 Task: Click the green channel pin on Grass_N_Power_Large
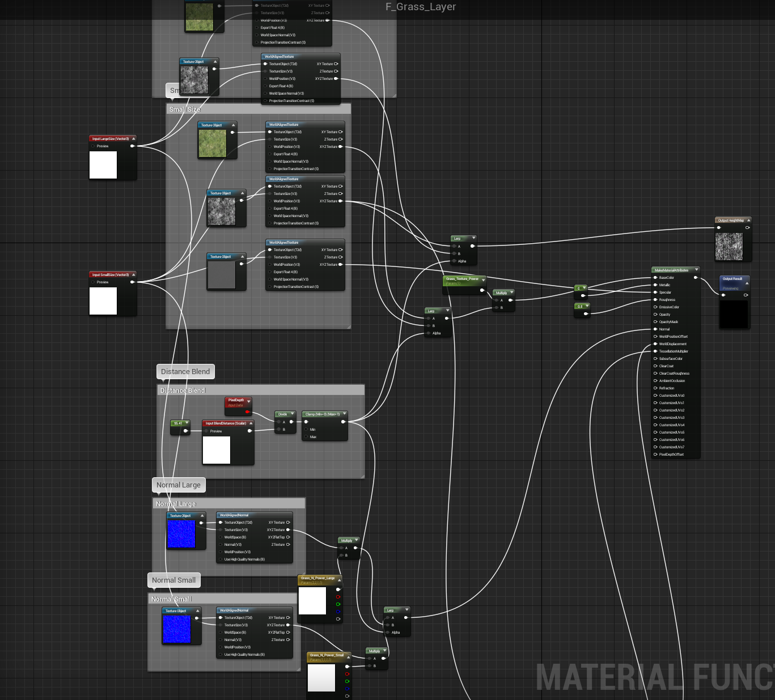point(338,604)
